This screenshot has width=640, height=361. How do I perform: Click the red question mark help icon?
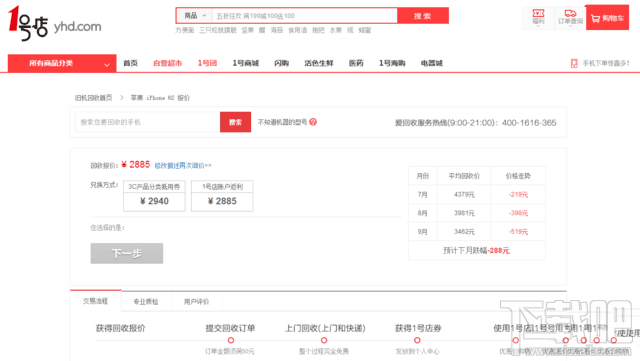tap(313, 122)
